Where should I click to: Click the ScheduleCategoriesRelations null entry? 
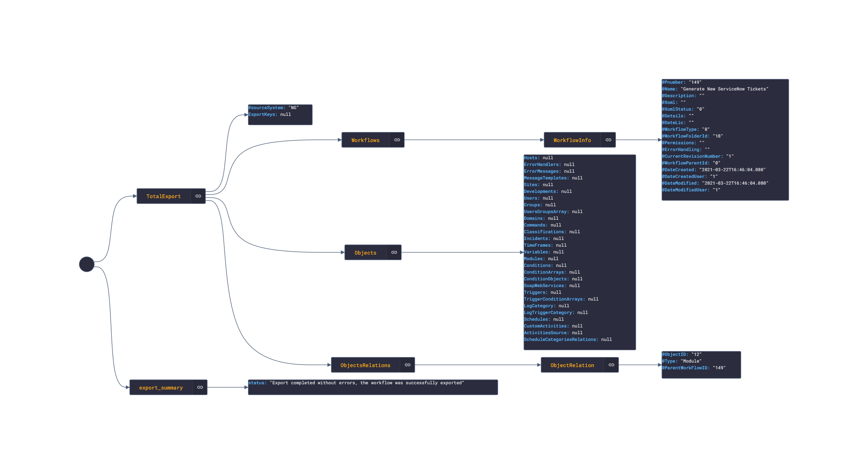tap(568, 339)
